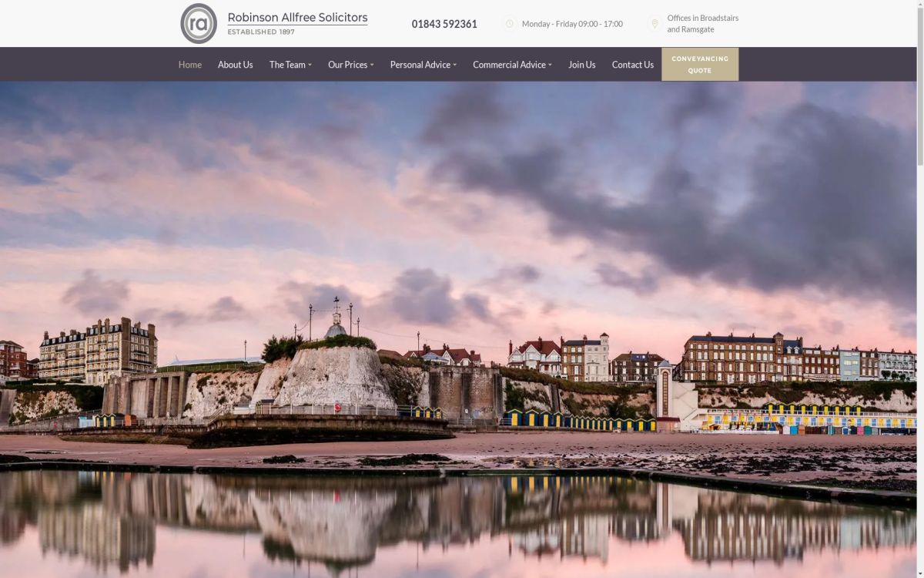
Task: Click the clock icon beside opening hours
Action: point(509,24)
